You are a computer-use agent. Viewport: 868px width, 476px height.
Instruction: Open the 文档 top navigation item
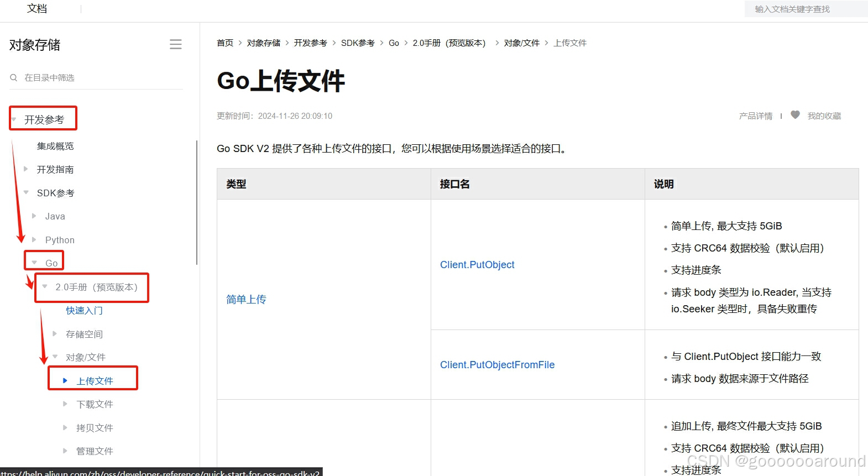(x=37, y=8)
